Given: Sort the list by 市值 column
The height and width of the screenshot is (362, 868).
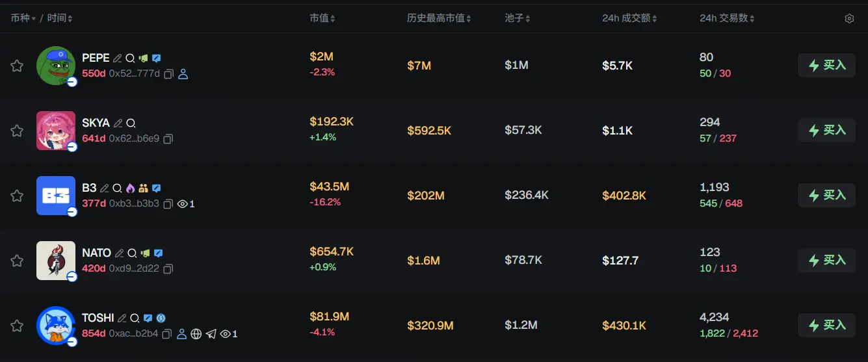Looking at the screenshot, I should point(322,18).
